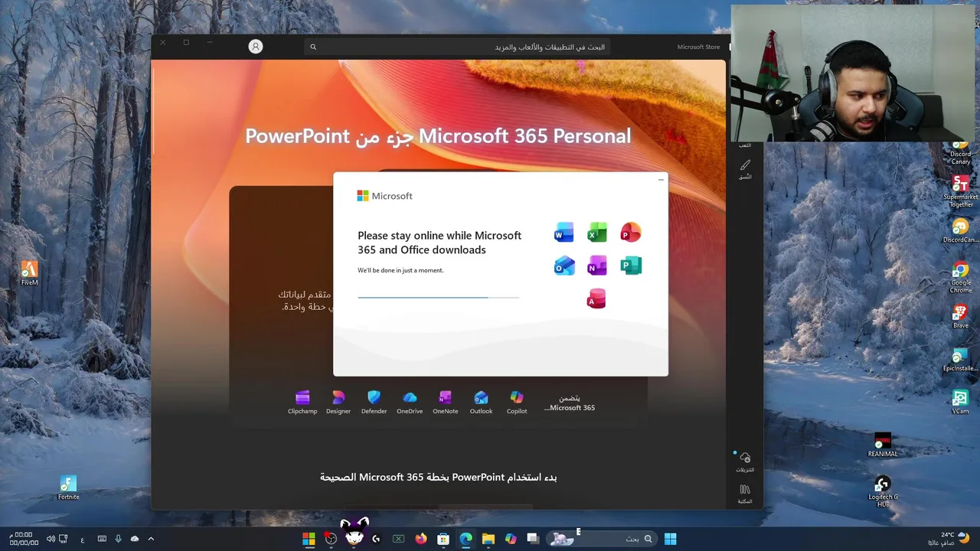Click the Outlook icon in the Office installer
Image resolution: width=980 pixels, height=551 pixels.
[563, 266]
